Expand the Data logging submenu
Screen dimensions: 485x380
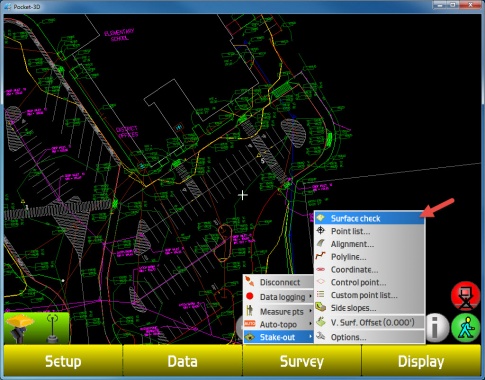[x=279, y=297]
